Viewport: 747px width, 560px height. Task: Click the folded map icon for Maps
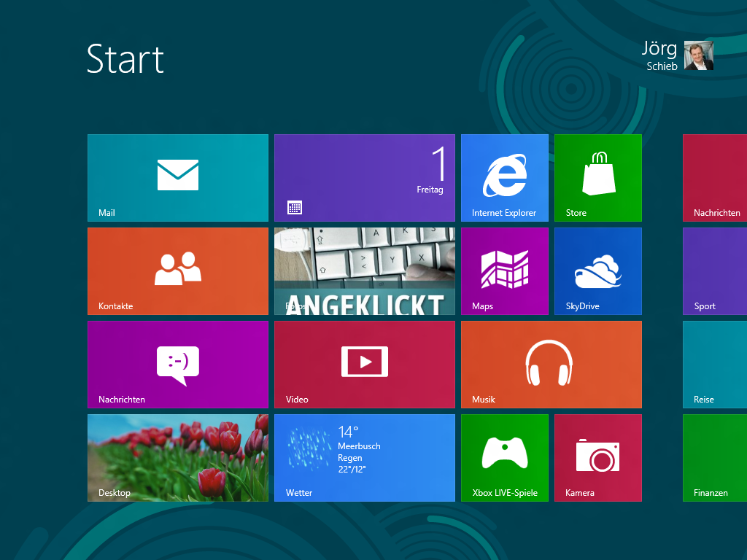tap(505, 269)
